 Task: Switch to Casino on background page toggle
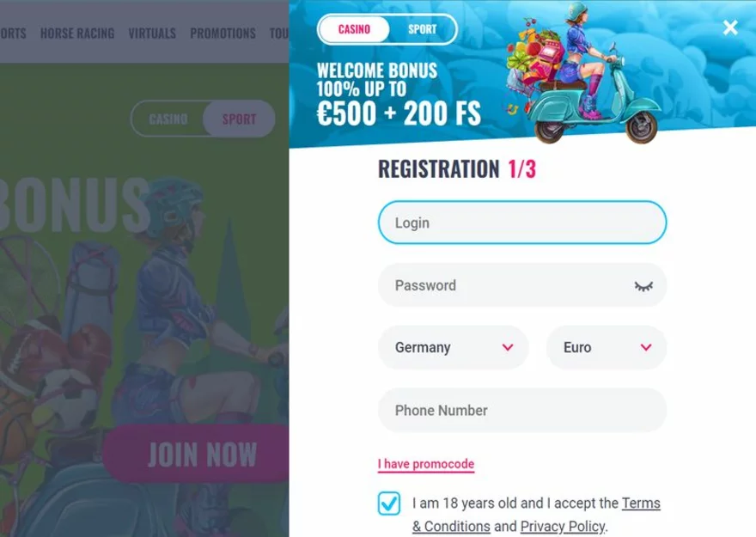pyautogui.click(x=168, y=119)
